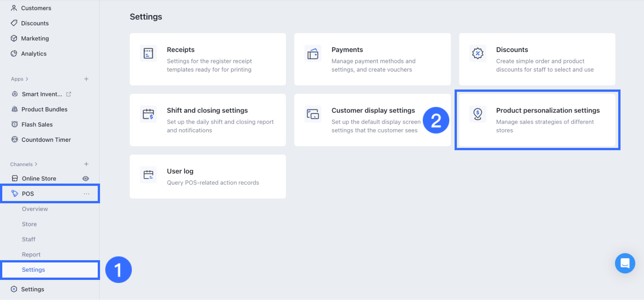Open POS Report submenu item

pos(31,254)
